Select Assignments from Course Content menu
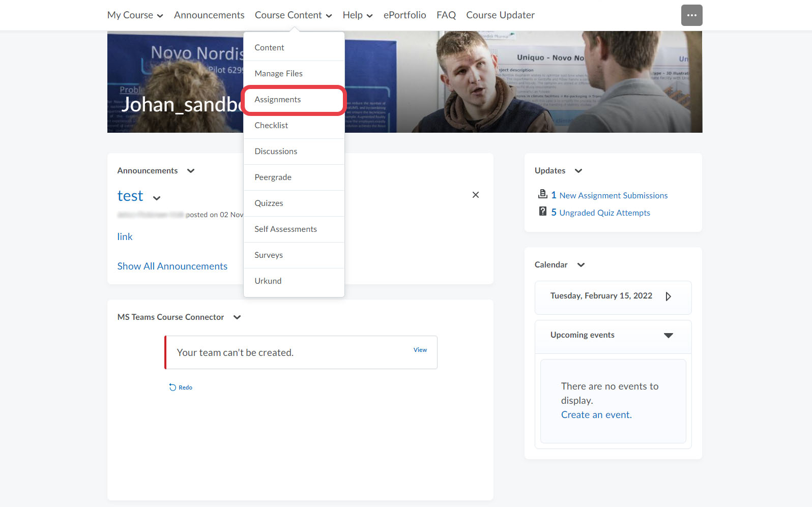Viewport: 812px width, 507px height. tap(278, 100)
